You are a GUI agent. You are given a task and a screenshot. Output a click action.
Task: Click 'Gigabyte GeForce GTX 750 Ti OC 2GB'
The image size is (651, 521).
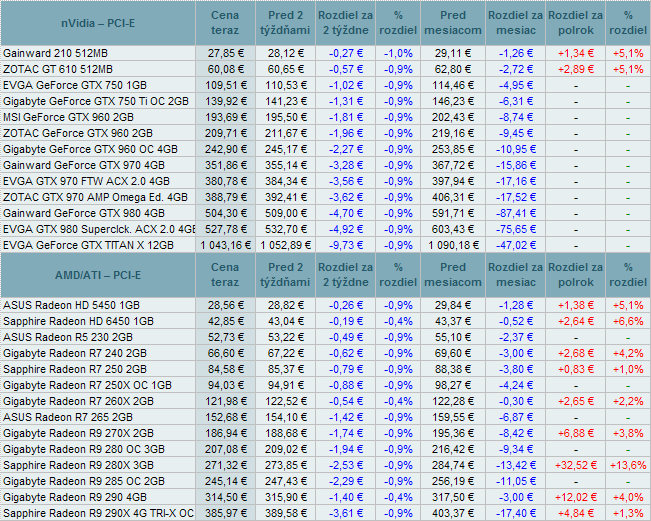pyautogui.click(x=96, y=101)
